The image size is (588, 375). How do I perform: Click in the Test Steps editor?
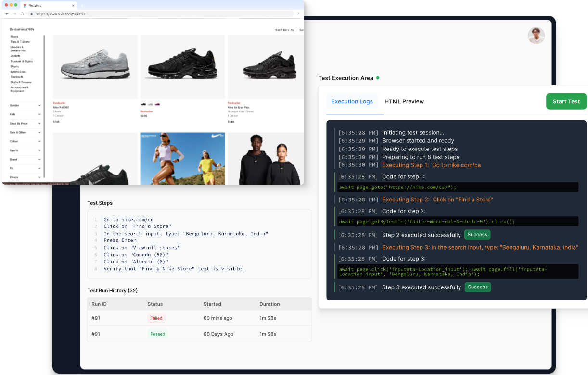pyautogui.click(x=199, y=244)
